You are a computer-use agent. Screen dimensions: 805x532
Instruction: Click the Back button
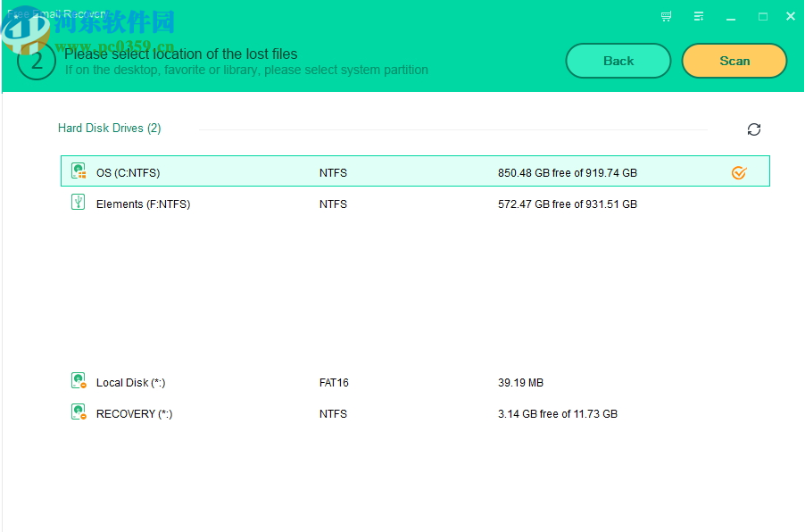tap(618, 61)
